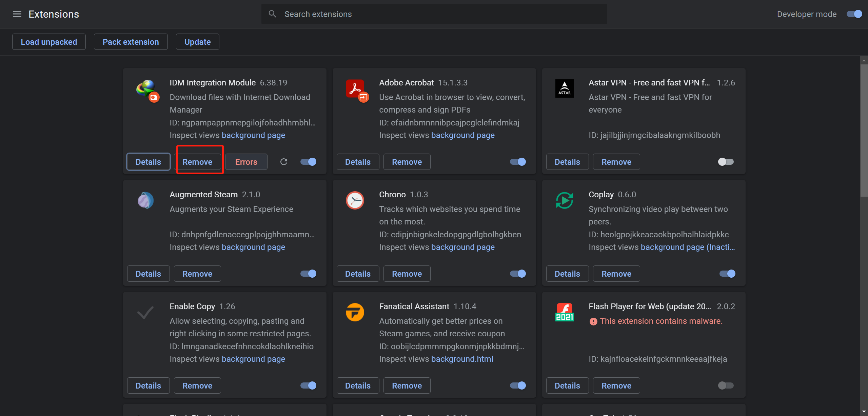Click the Astar VPN logo icon
The width and height of the screenshot is (868, 416).
click(564, 88)
